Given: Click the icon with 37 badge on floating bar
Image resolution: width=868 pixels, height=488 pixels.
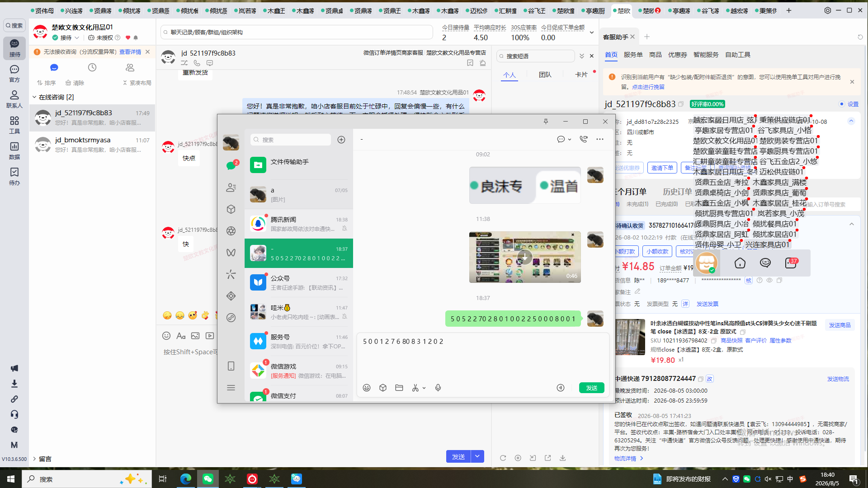Looking at the screenshot, I should coord(791,263).
